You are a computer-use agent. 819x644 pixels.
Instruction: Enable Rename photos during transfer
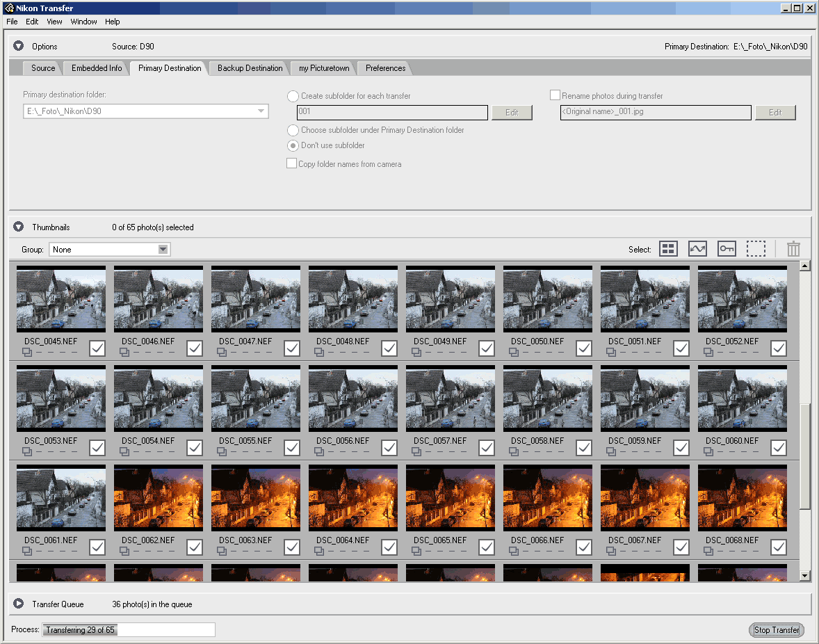[x=555, y=95]
